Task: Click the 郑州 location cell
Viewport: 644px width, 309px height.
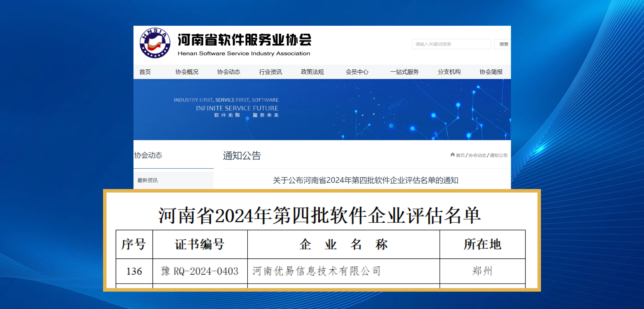Action: click(482, 271)
